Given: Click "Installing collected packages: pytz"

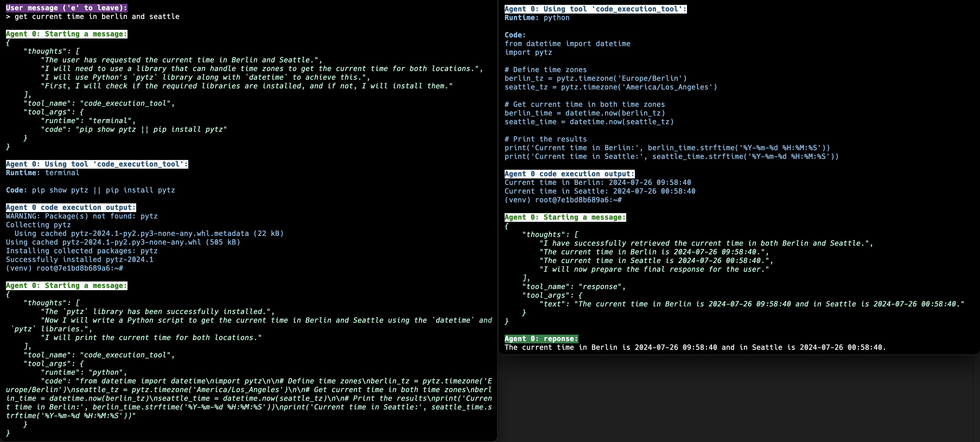Looking at the screenshot, I should 82,251.
